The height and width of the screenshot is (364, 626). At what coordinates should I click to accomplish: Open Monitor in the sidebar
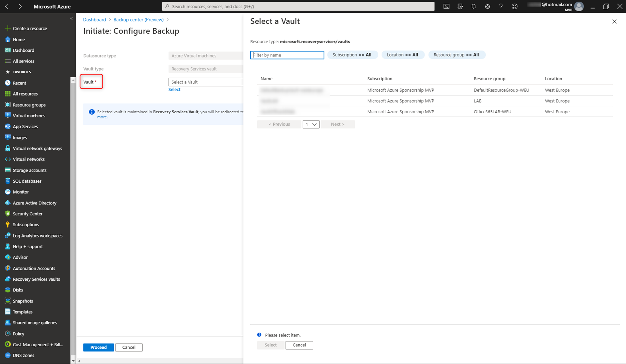point(21,192)
